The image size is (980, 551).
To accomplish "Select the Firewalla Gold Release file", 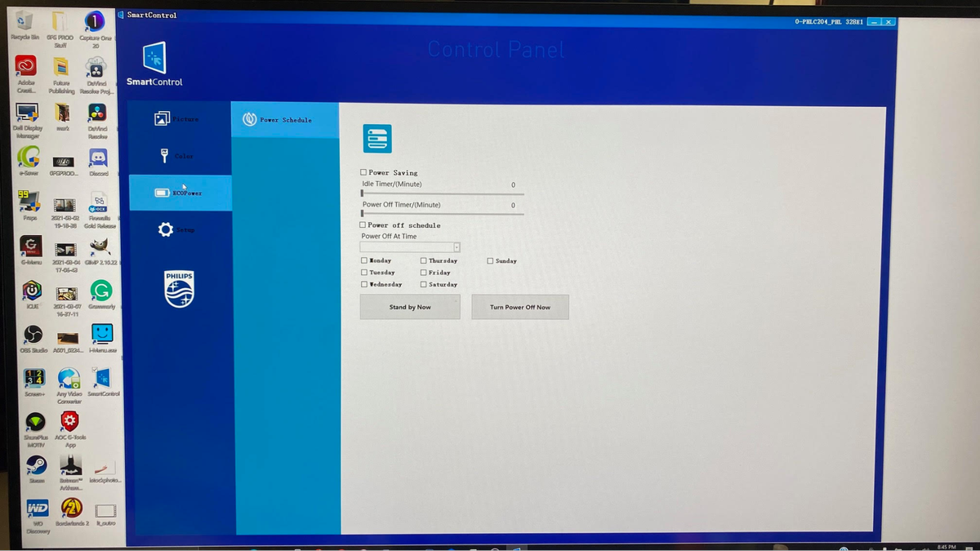I will (99, 211).
